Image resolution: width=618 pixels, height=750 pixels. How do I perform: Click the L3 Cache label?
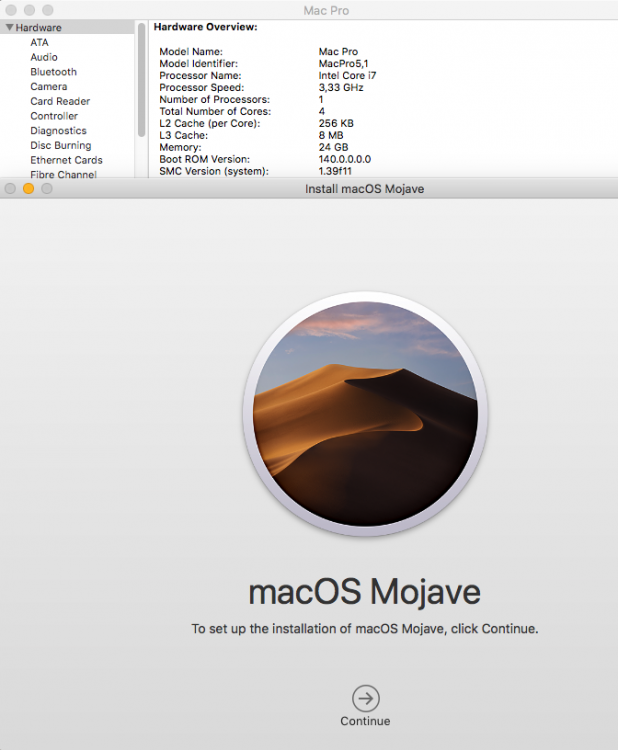[183, 135]
